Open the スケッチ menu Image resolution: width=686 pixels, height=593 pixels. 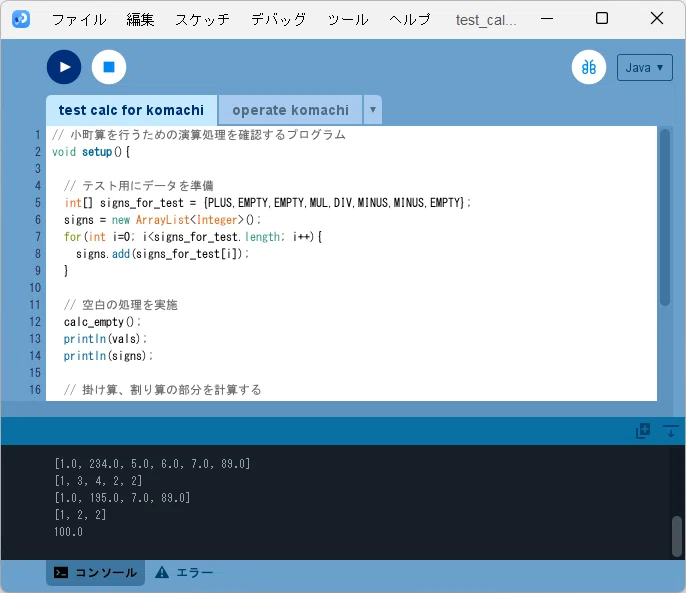point(202,20)
